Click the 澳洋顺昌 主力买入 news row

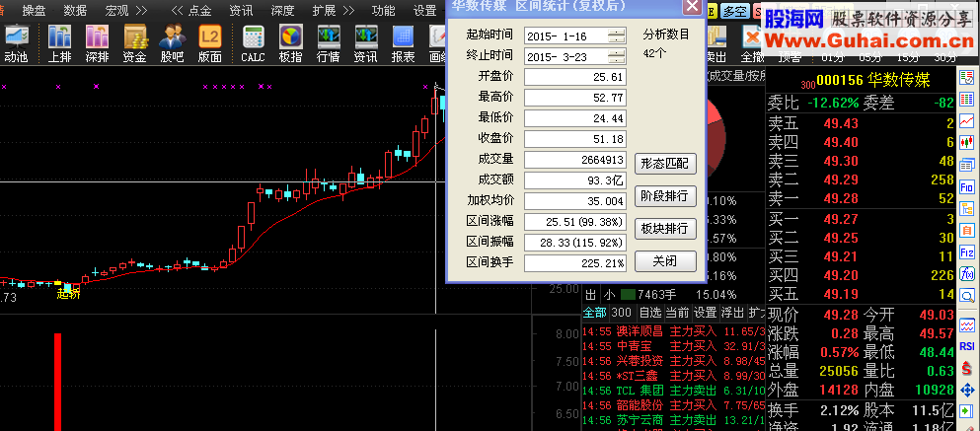[x=674, y=331]
